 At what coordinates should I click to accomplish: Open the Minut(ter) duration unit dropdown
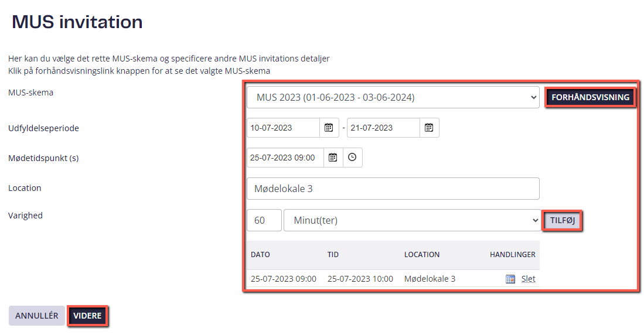tap(412, 220)
